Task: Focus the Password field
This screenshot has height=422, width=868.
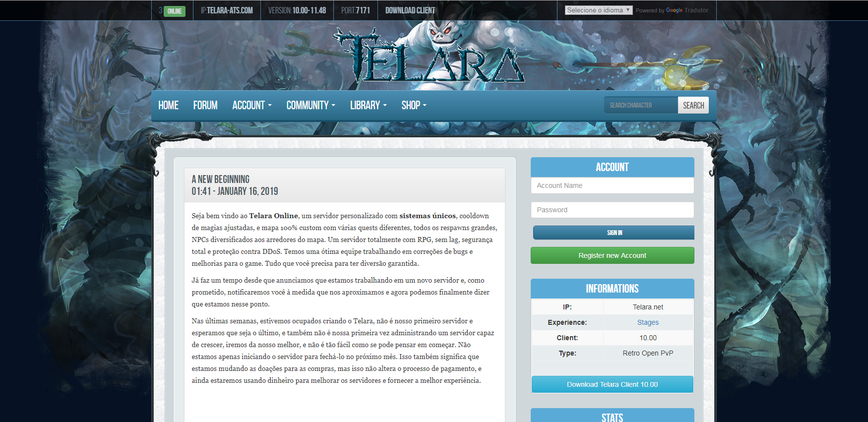Action: pos(613,210)
